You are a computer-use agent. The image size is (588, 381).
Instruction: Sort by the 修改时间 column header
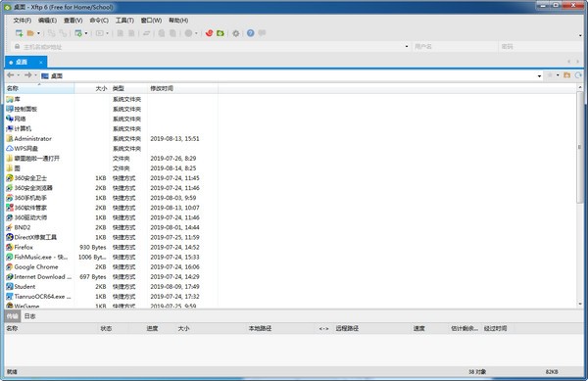pyautogui.click(x=182, y=88)
